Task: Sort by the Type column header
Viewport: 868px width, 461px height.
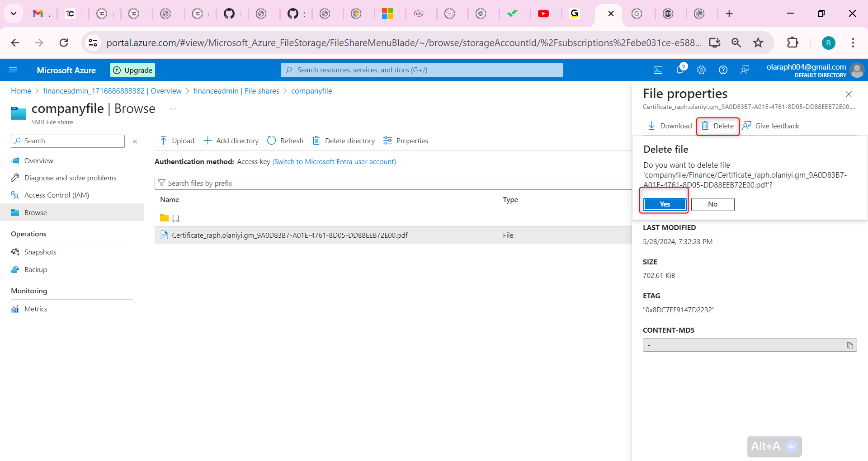Action: [x=510, y=200]
